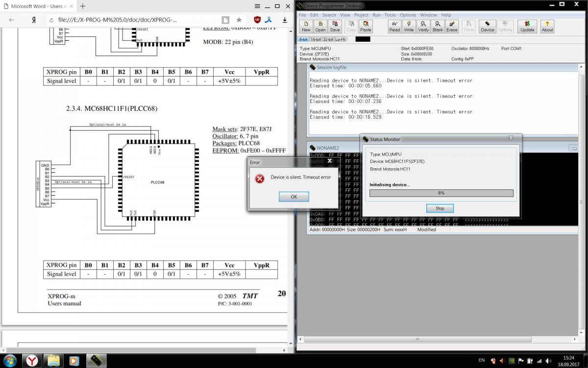Click the Open file toolbar icon
Image resolution: width=588 pixels, height=368 pixels.
[320, 26]
